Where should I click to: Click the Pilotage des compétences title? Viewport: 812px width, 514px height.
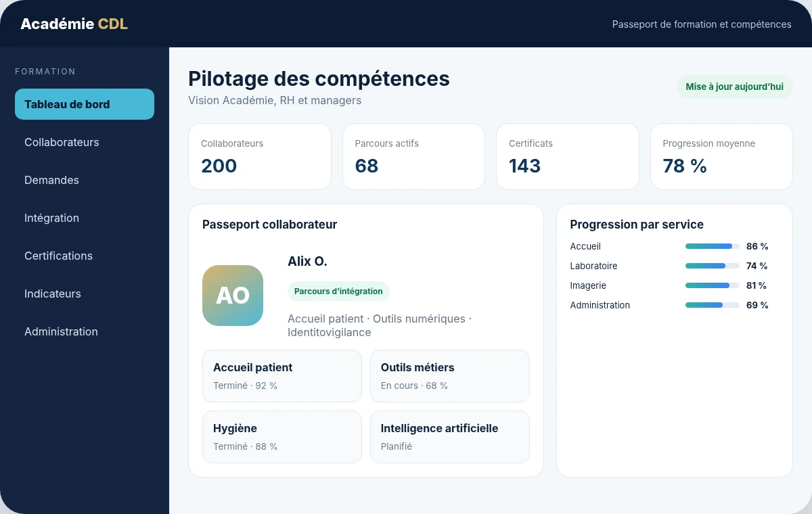point(319,78)
